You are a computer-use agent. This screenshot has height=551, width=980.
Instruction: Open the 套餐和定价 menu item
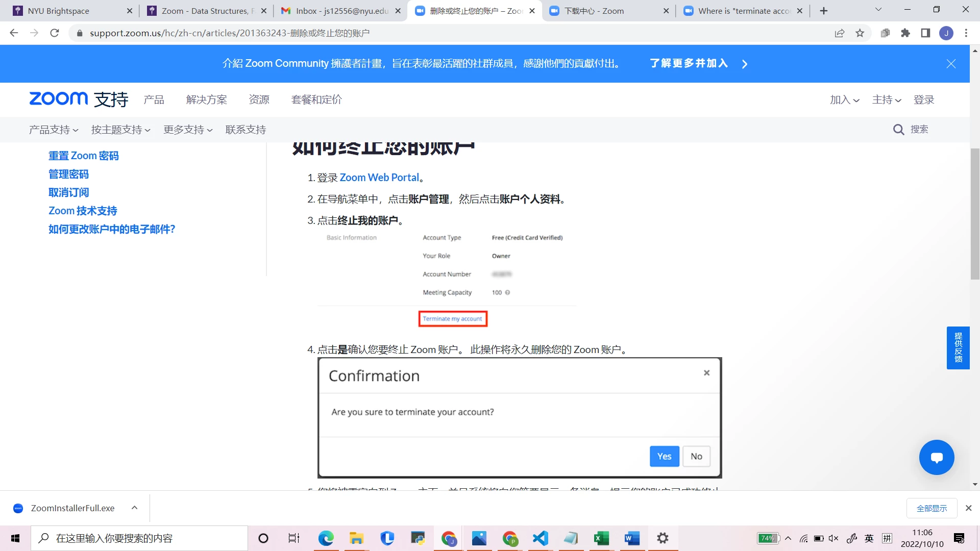316,100
